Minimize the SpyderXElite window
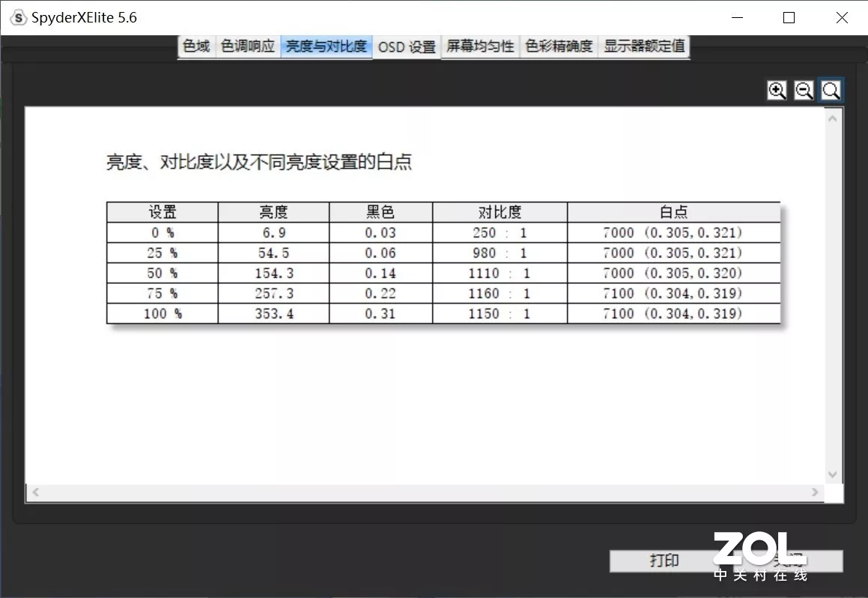 coord(737,18)
